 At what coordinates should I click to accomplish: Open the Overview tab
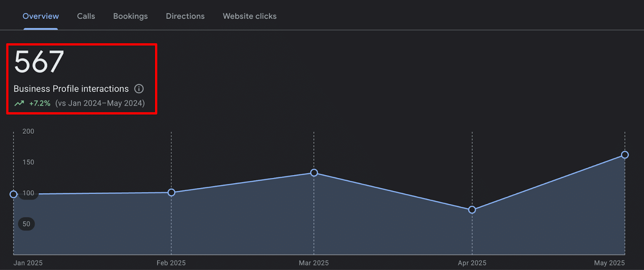[41, 16]
